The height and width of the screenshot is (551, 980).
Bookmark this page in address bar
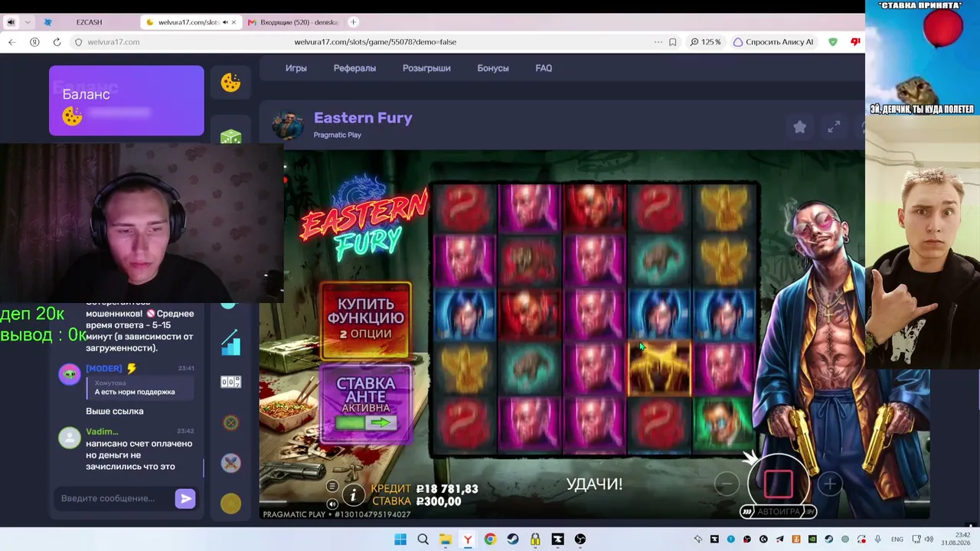point(672,42)
